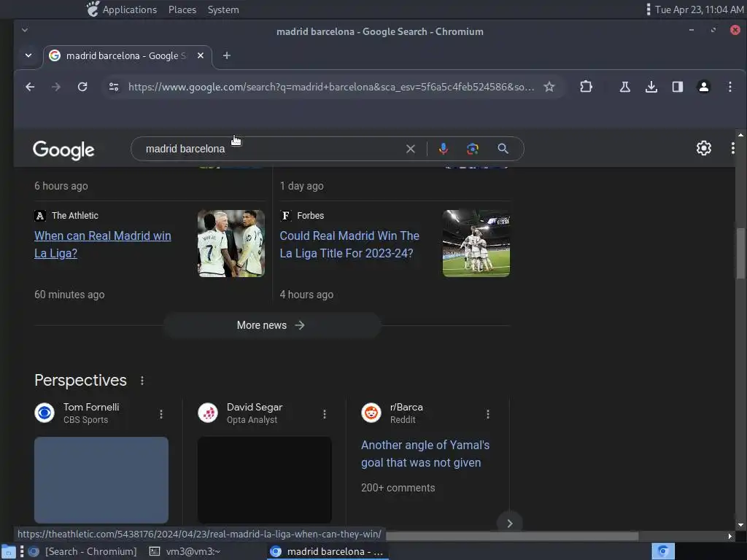The height and width of the screenshot is (560, 747).
Task: Open the Extensions puzzle icon
Action: coord(586,87)
